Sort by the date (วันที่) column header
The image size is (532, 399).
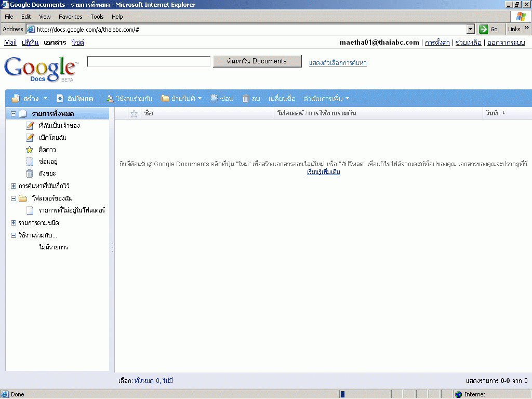coord(495,113)
